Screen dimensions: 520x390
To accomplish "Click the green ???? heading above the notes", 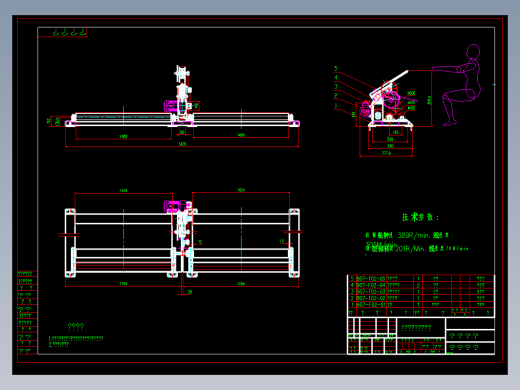I will pos(76,326).
